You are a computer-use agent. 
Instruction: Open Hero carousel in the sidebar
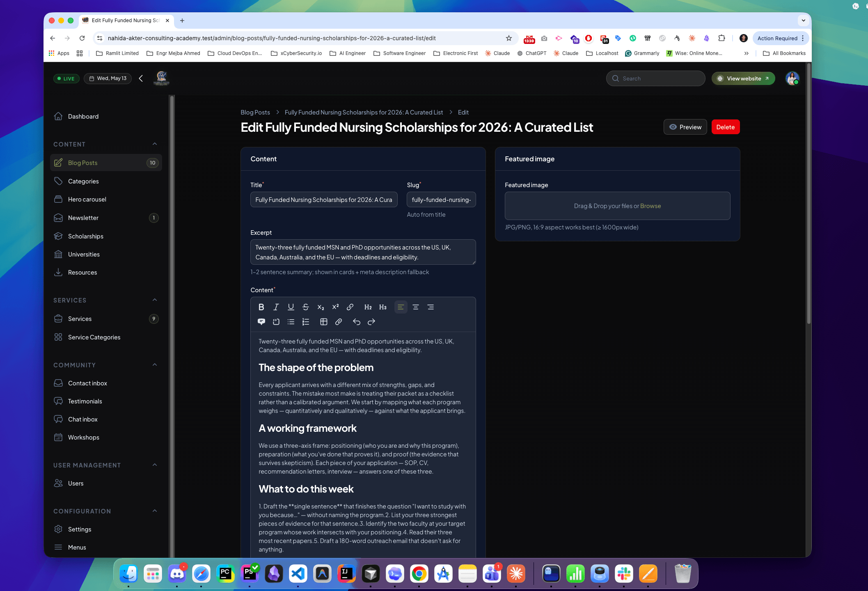(x=106, y=199)
